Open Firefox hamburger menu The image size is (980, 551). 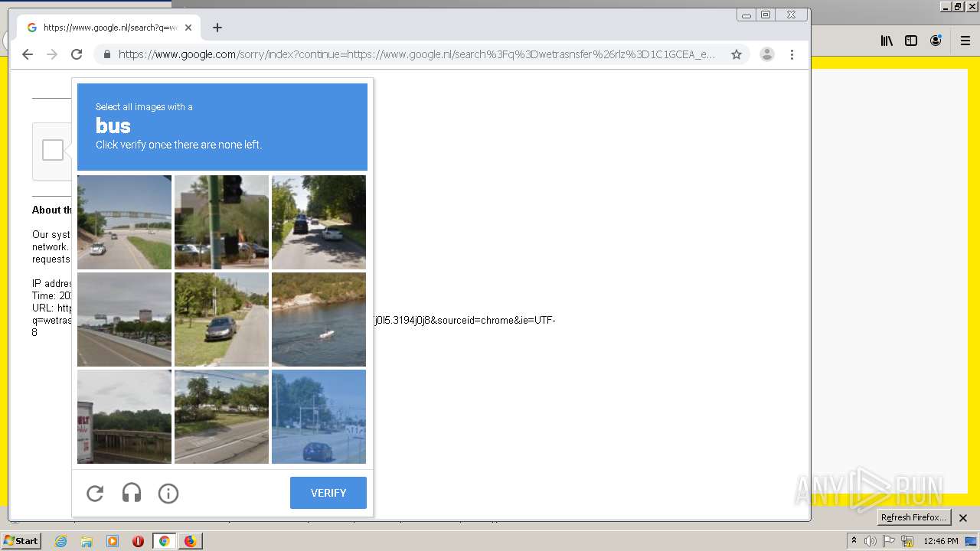click(965, 41)
